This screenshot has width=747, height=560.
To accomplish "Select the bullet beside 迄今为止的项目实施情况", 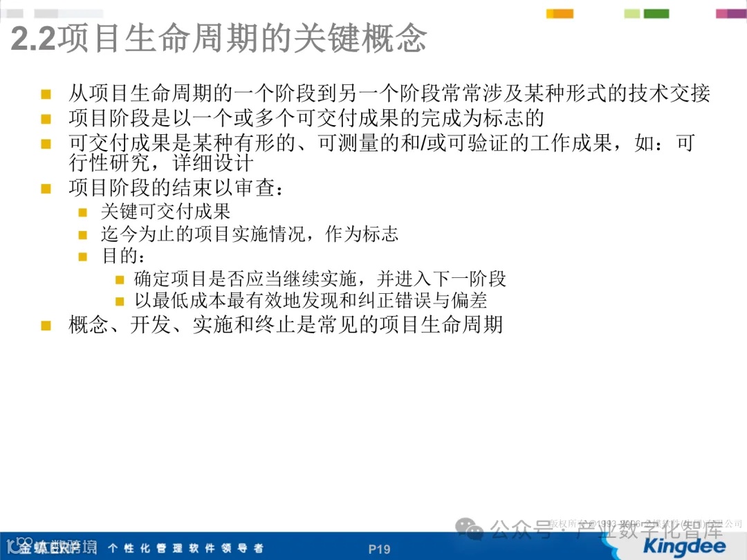I will point(81,234).
